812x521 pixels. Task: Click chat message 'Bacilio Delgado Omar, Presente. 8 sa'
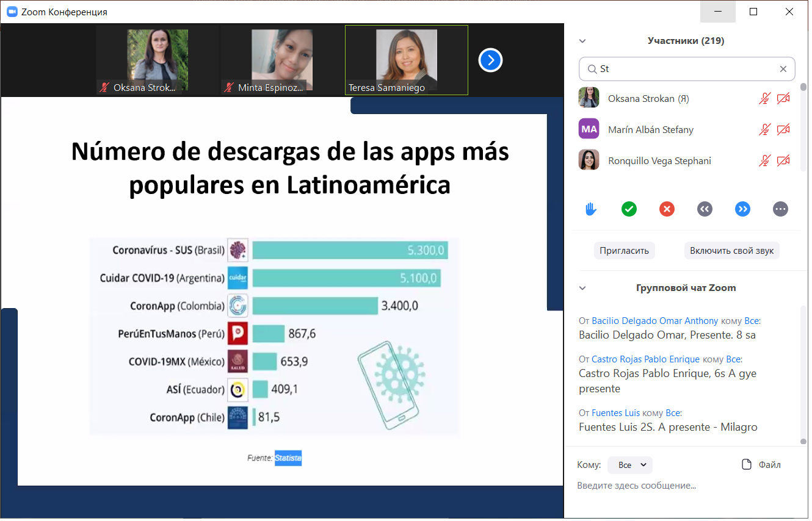tap(667, 335)
